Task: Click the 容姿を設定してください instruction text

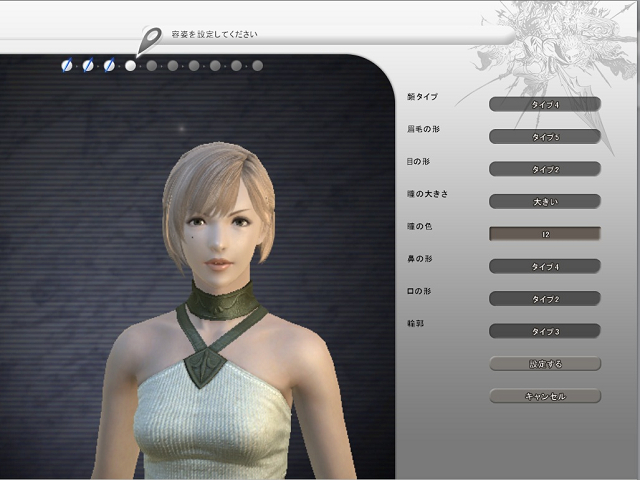Action: [215, 34]
